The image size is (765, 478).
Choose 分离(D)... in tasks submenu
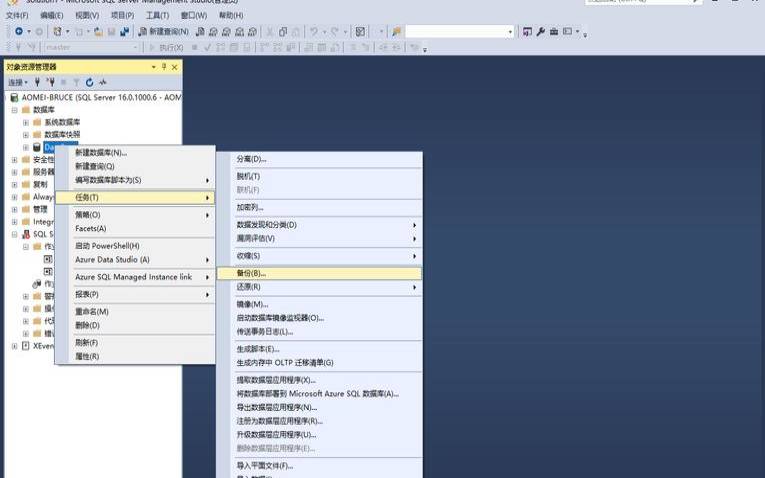pos(320,159)
